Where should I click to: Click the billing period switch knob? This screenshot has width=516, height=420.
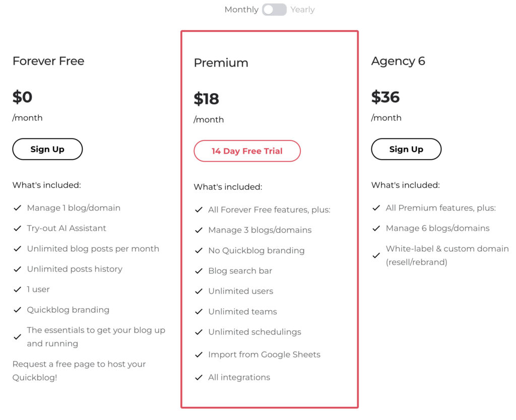coord(268,10)
